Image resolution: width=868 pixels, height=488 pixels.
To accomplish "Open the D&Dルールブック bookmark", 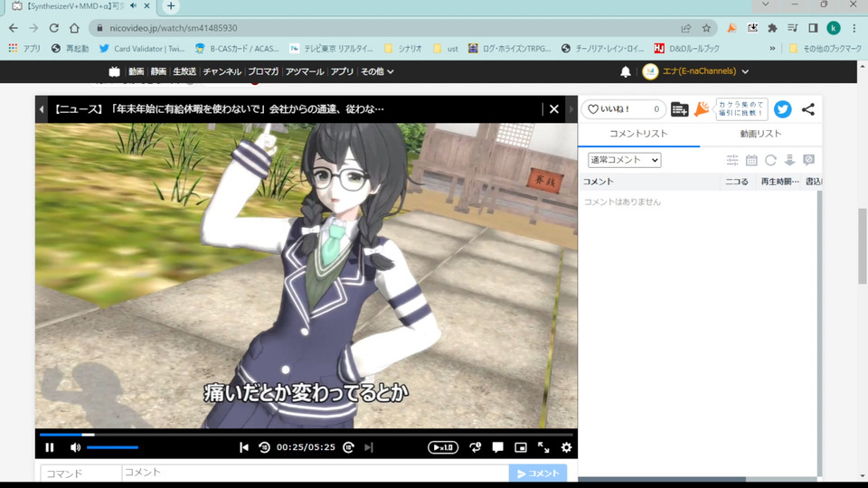I will [686, 49].
